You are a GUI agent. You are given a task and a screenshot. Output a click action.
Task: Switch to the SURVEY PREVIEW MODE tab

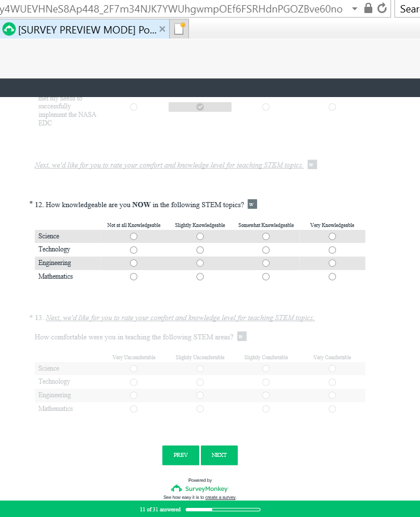click(85, 30)
